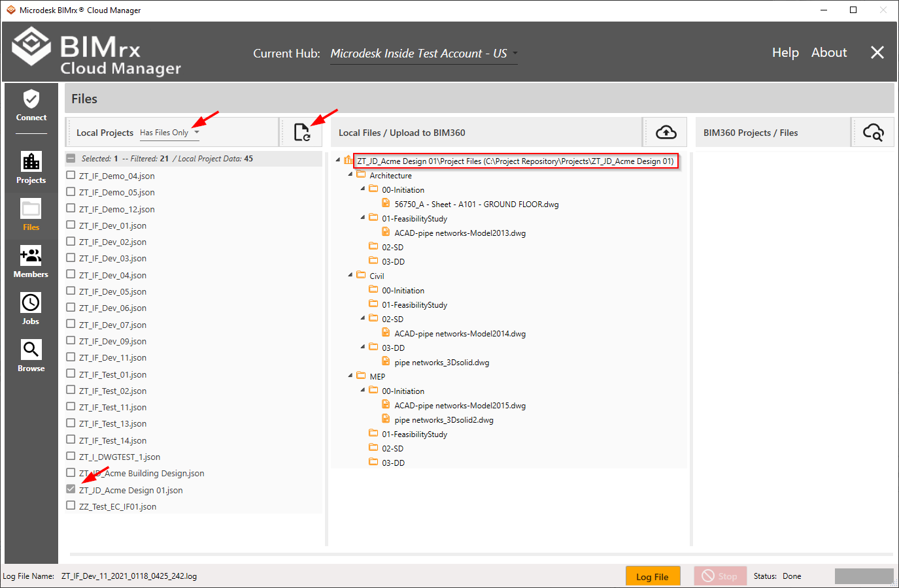Open the Current Hub dropdown
Screen dimensions: 899x588
(x=515, y=54)
